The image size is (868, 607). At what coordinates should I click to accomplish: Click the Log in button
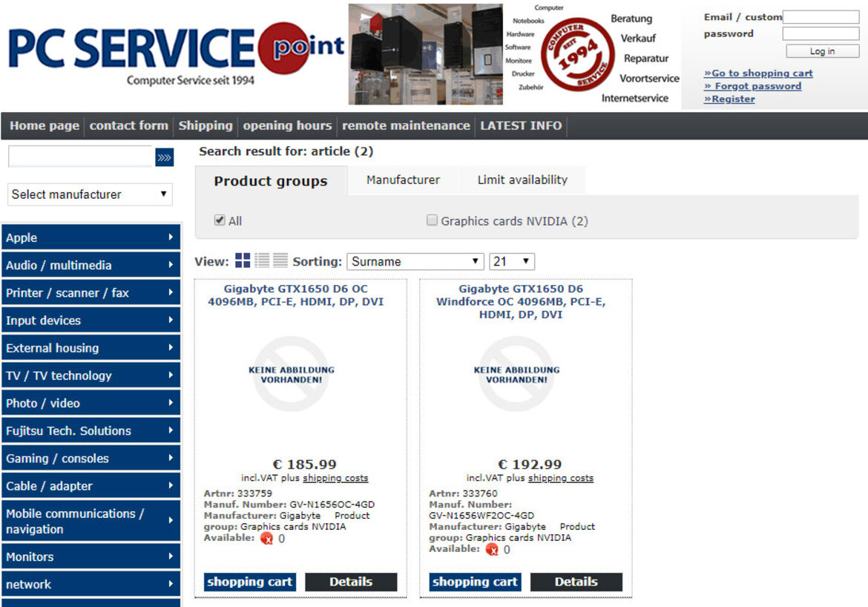point(823,51)
